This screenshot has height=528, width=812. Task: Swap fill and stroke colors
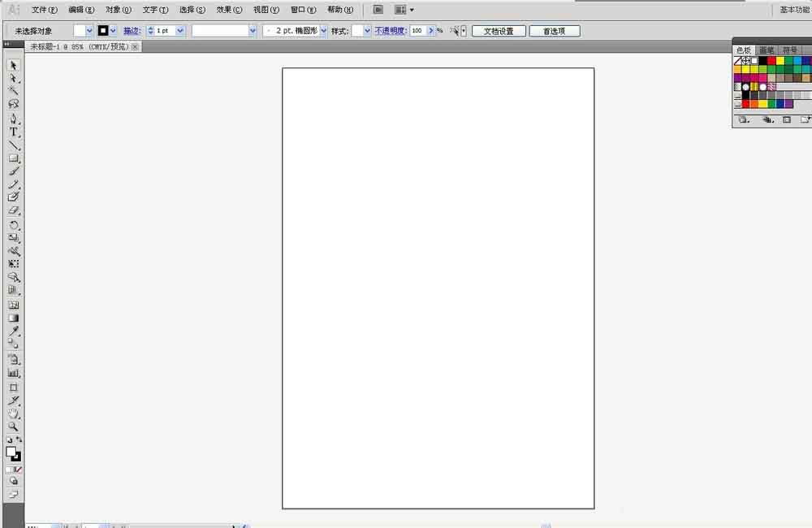click(19, 439)
